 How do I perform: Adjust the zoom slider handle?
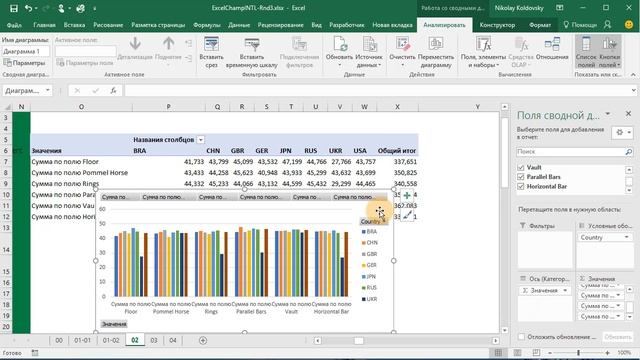(x=578, y=353)
